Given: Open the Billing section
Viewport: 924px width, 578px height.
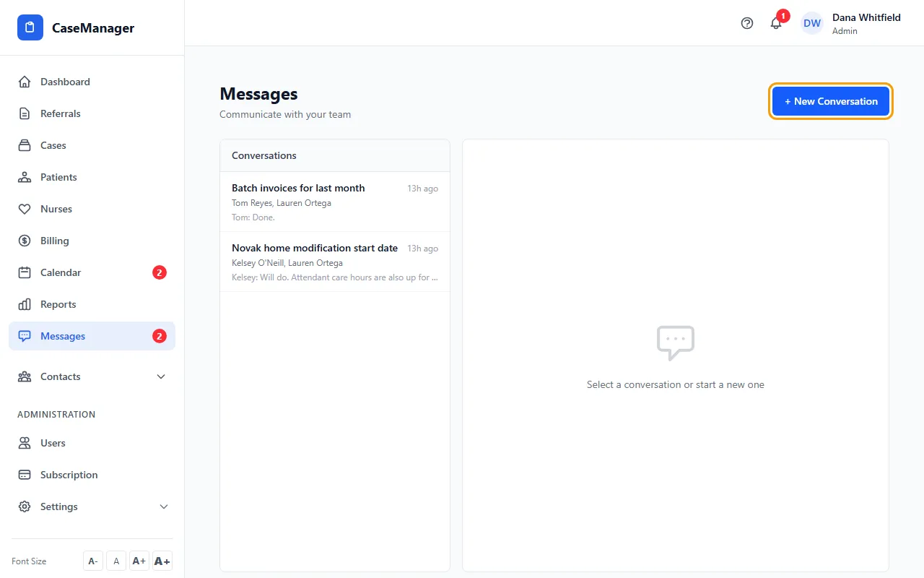Looking at the screenshot, I should (x=92, y=241).
